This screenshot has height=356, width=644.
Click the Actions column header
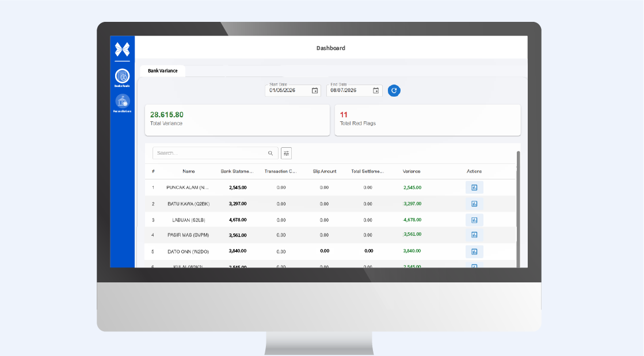(x=474, y=171)
